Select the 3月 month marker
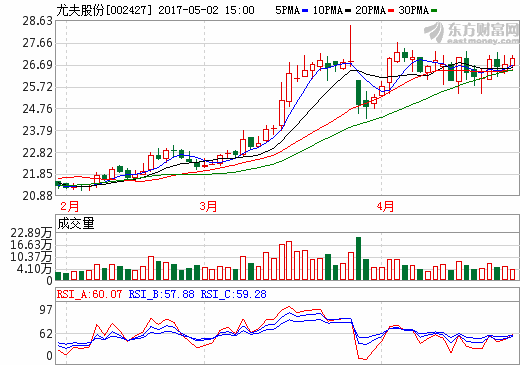Viewport: 520px width, 365px height. click(208, 206)
